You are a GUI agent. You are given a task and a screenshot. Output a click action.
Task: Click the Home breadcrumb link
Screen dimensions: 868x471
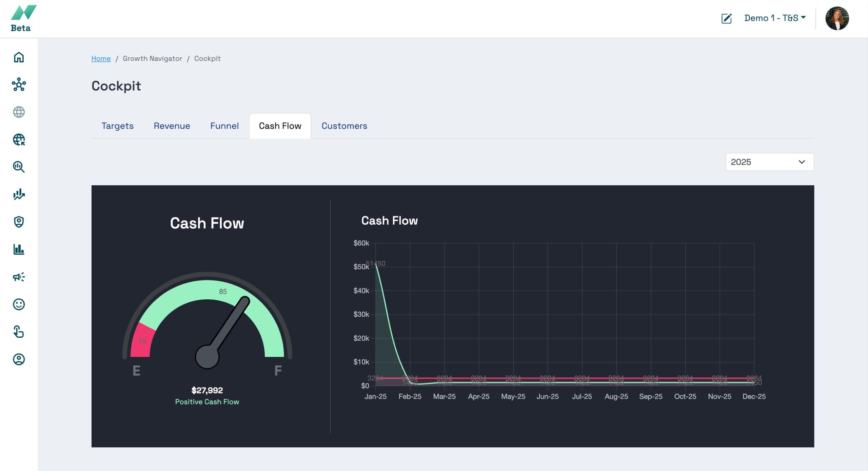click(x=101, y=58)
